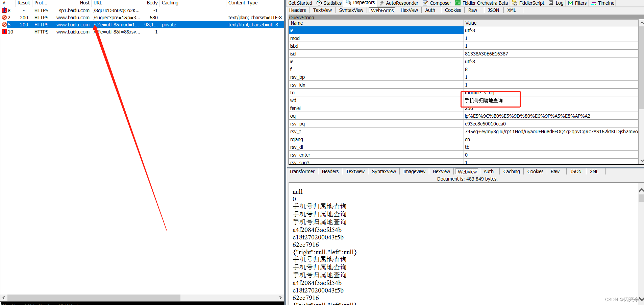Image resolution: width=644 pixels, height=305 pixels.
Task: Click the Log tab page icon
Action: point(551,3)
